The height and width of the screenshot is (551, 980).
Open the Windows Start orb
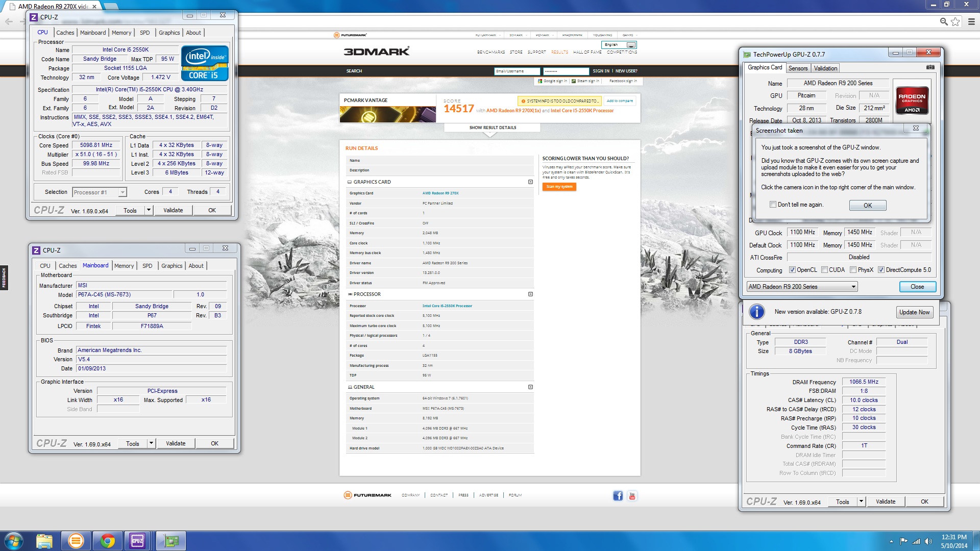pos(14,541)
